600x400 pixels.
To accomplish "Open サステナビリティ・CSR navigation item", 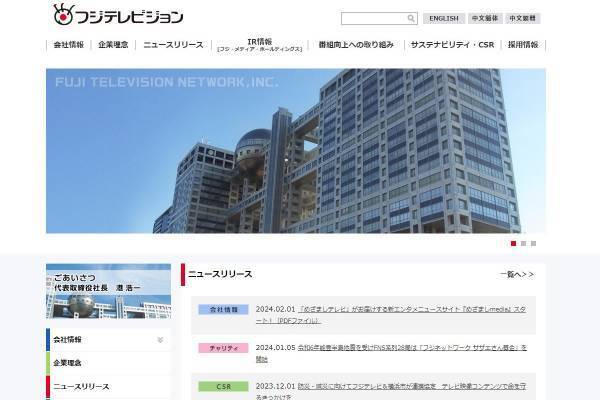I will [x=452, y=45].
